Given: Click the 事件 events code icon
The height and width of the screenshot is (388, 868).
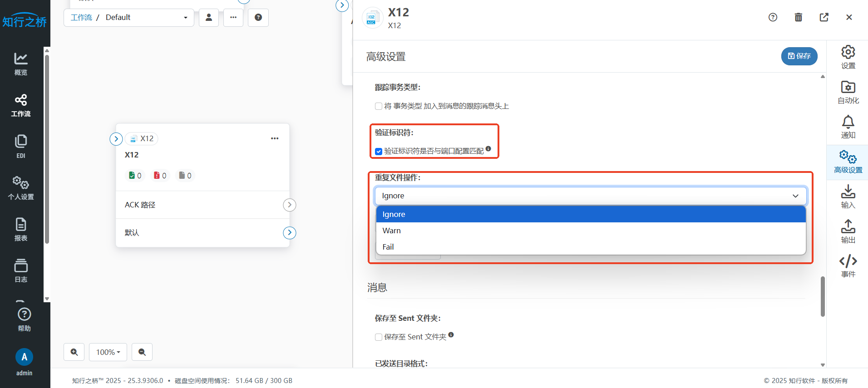Looking at the screenshot, I should (x=848, y=266).
